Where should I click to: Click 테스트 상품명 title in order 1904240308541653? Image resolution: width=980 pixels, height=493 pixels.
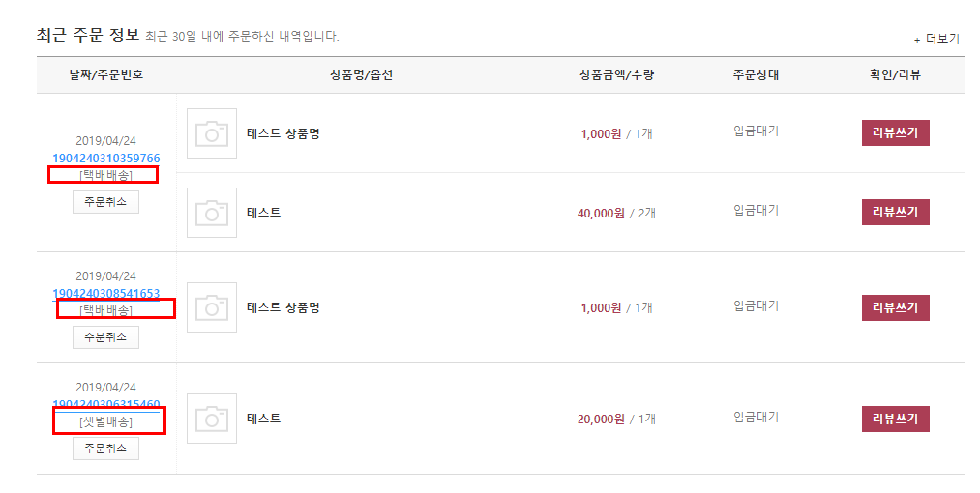coord(283,307)
